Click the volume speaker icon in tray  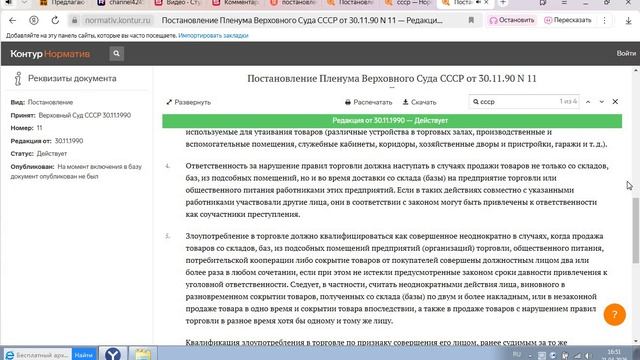pyautogui.click(x=588, y=356)
